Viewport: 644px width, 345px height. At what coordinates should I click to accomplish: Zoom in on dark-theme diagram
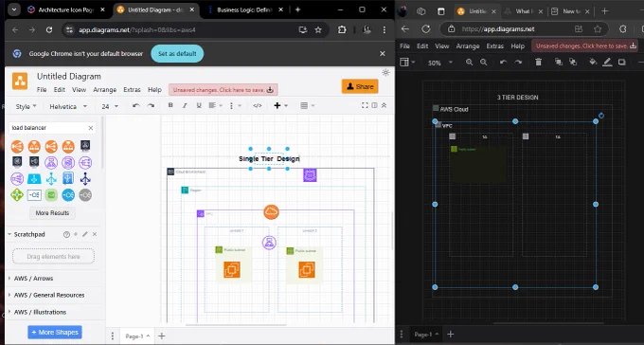pyautogui.click(x=470, y=63)
